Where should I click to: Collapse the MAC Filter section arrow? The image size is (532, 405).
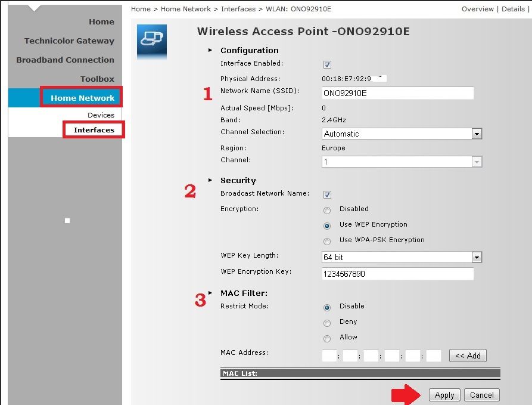[210, 293]
